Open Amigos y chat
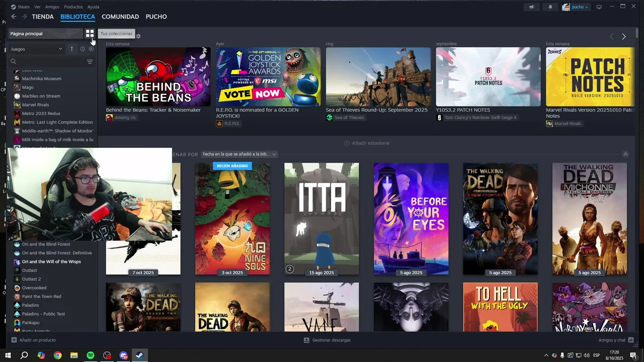This screenshot has height=362, width=644. coord(616,340)
